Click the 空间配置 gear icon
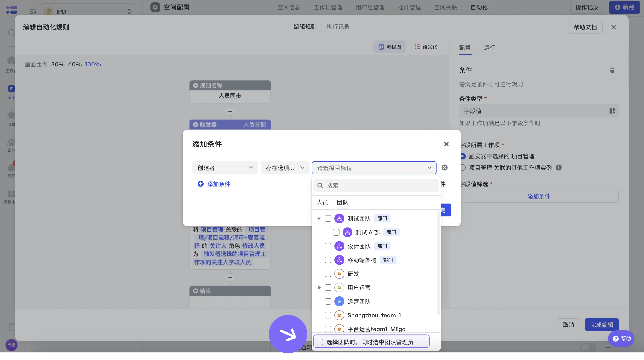Image resolution: width=644 pixels, height=360 pixels. [x=155, y=7]
